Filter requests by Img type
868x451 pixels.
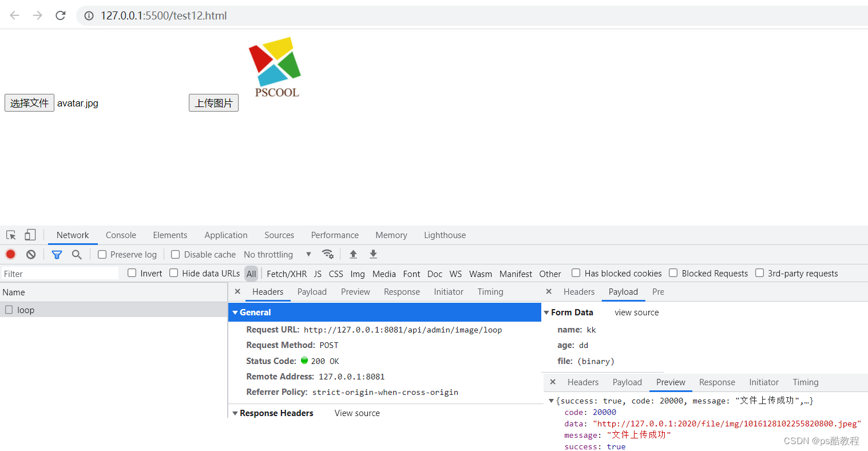point(358,274)
